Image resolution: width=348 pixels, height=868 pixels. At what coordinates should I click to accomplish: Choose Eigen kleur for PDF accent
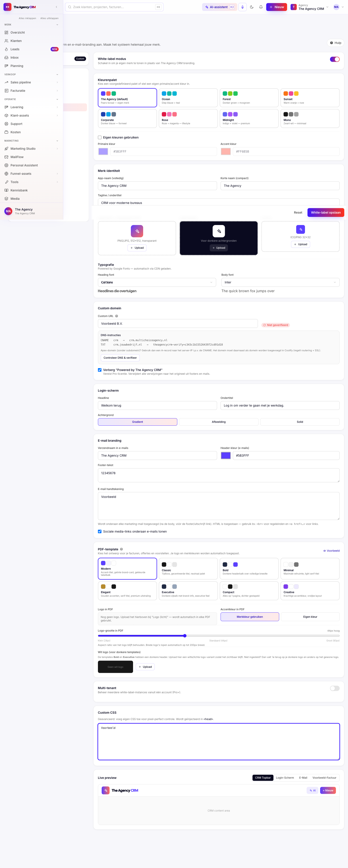pyautogui.click(x=310, y=617)
